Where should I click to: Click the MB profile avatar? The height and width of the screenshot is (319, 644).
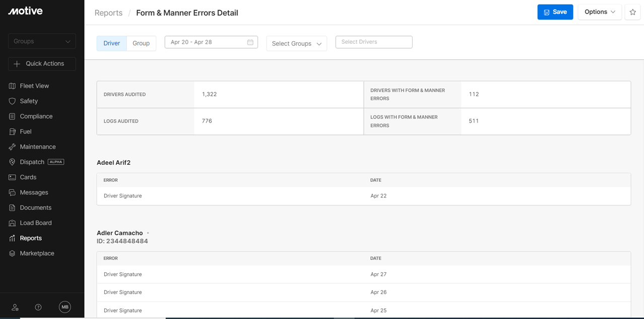point(65,307)
